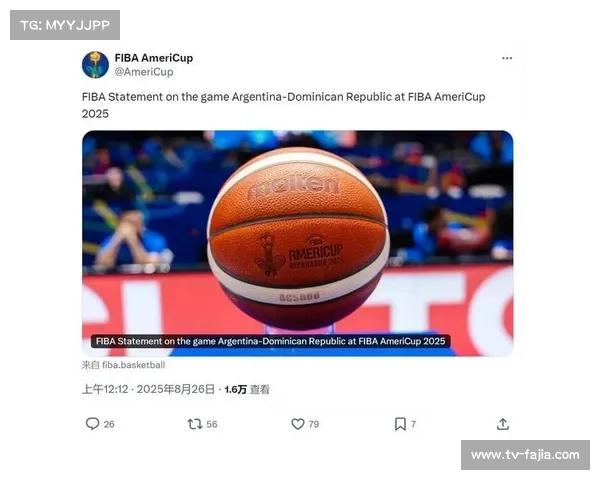600x480 pixels.
Task: Open the basketball article preview image
Action: tap(298, 243)
